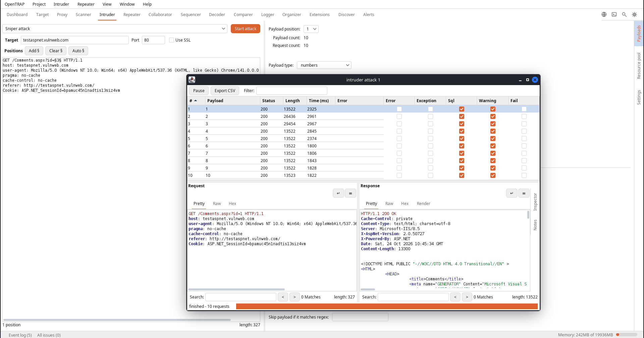Focus the Skip payload regex input field
The width and height of the screenshot is (644, 338).
tap(360, 317)
